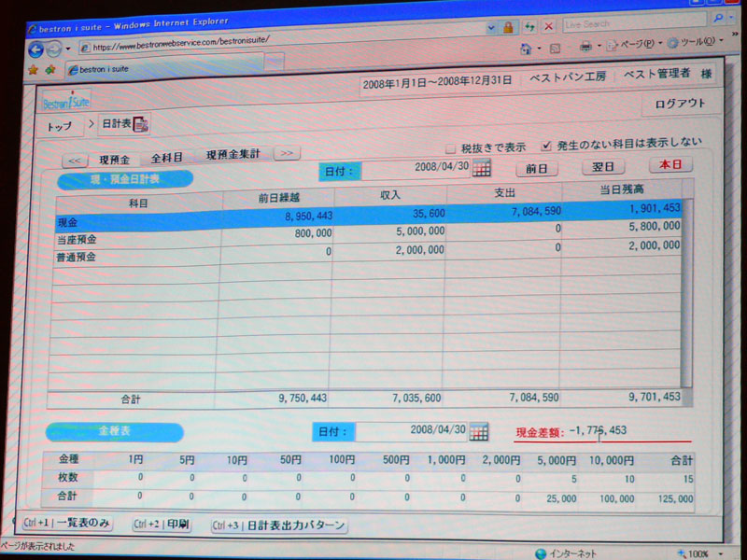Screen dimensions: 747x560
Task: Click the refresh page icon
Action: click(529, 27)
